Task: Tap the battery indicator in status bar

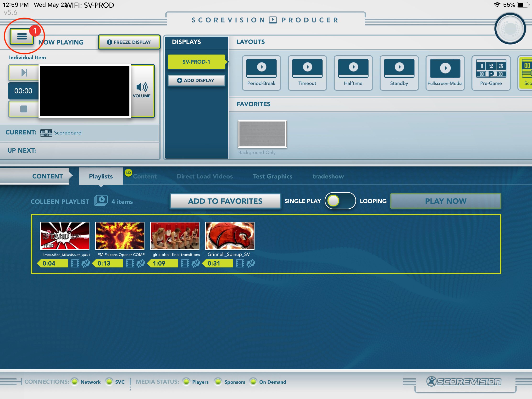Action: click(x=523, y=5)
